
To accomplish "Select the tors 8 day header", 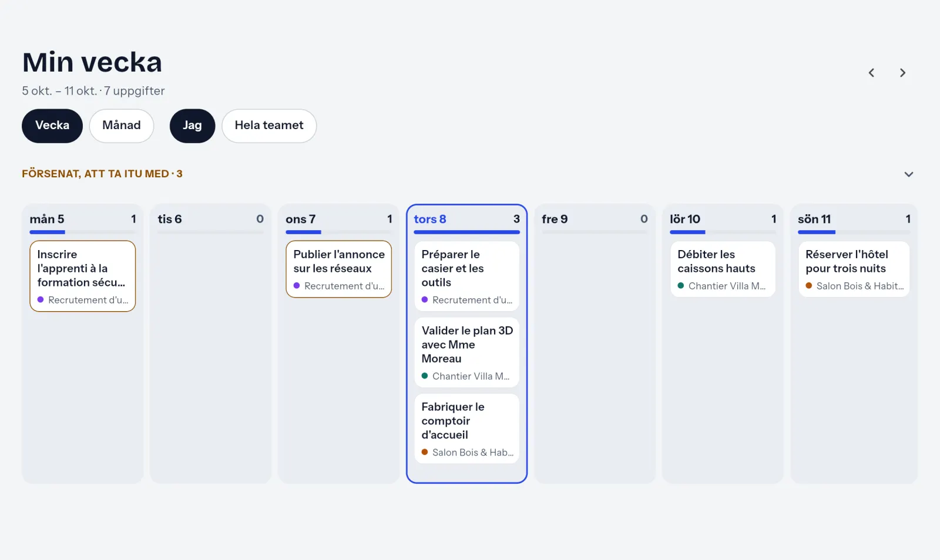I will [x=430, y=219].
